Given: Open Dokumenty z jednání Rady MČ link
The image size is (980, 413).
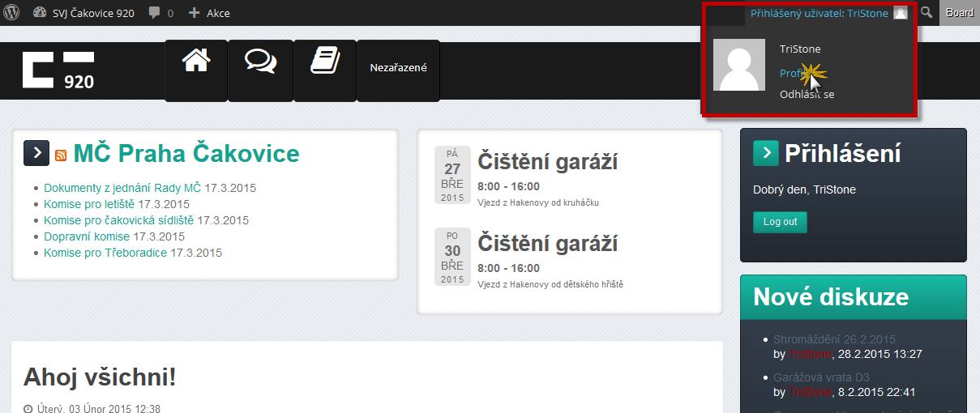Looking at the screenshot, I should [x=122, y=188].
